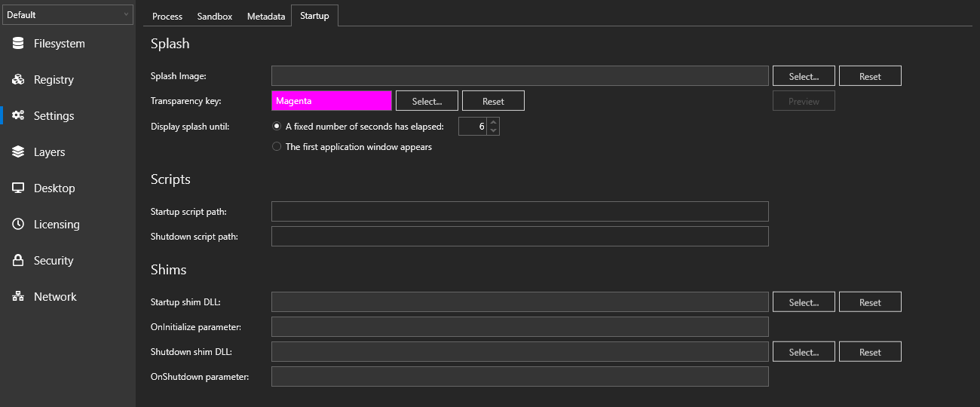Click the Settings gears icon

tap(18, 116)
